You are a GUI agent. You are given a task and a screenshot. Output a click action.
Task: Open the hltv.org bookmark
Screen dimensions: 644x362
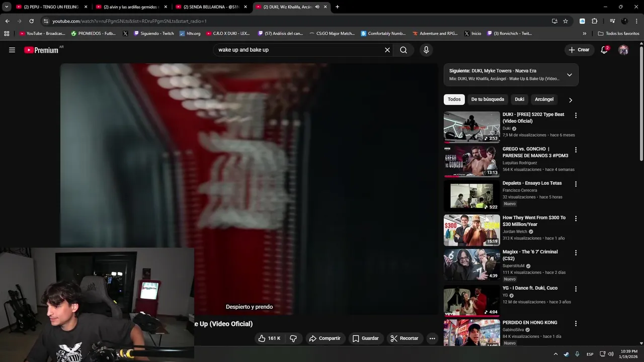click(190, 34)
